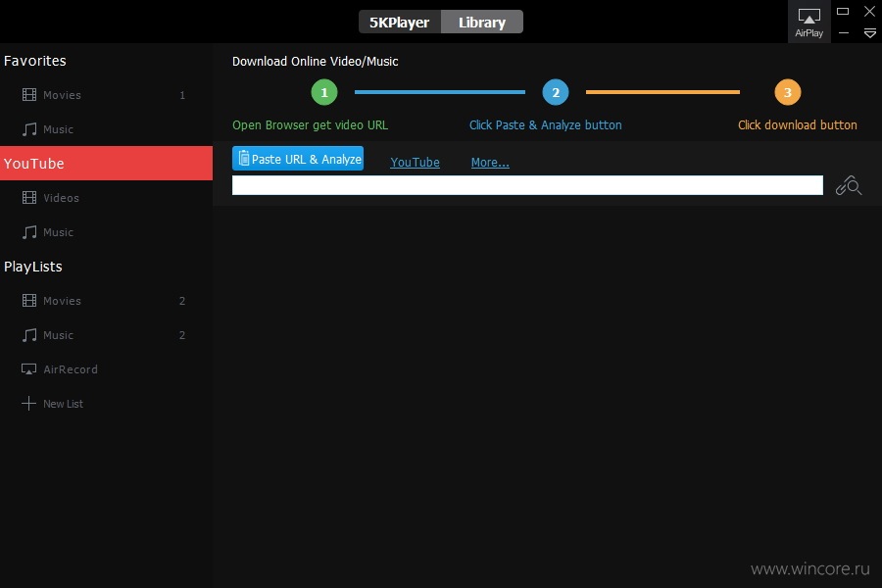Viewport: 882px width, 588px height.
Task: Close the 5KPlayer window
Action: [x=869, y=11]
